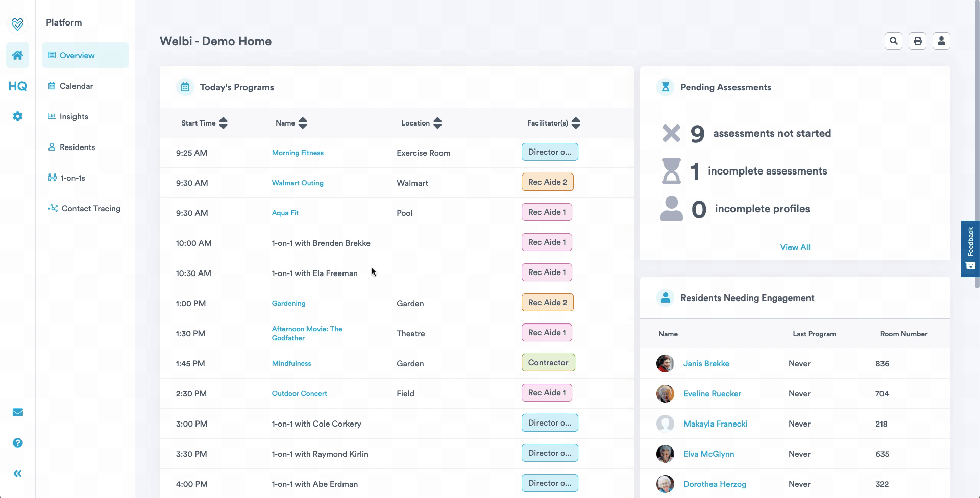Open Eveline Ruecker resident profile link
The image size is (980, 498).
(x=712, y=393)
